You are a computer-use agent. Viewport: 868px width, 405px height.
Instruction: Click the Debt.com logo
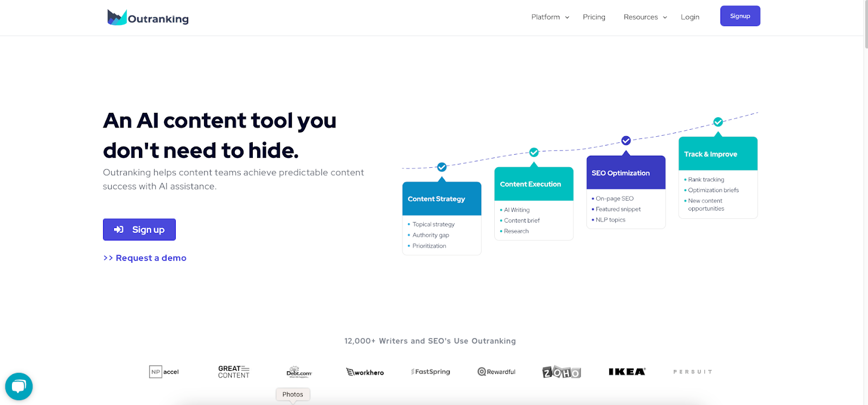click(x=299, y=372)
